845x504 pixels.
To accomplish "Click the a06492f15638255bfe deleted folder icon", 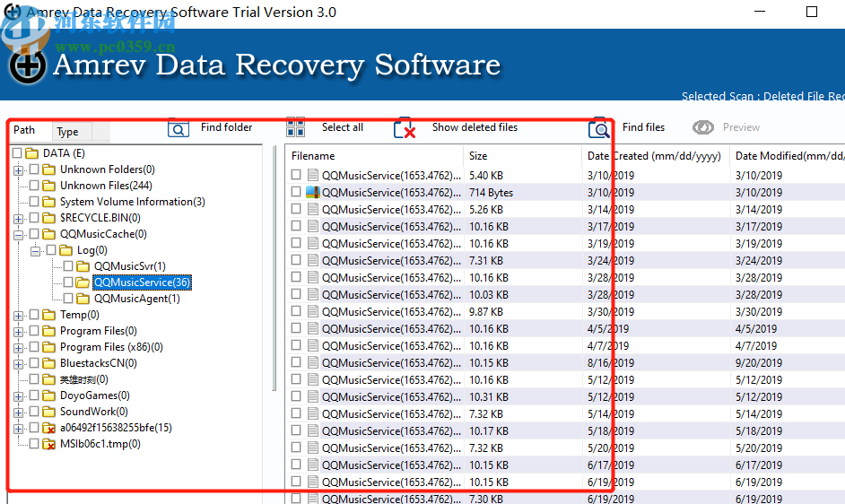I will (50, 428).
